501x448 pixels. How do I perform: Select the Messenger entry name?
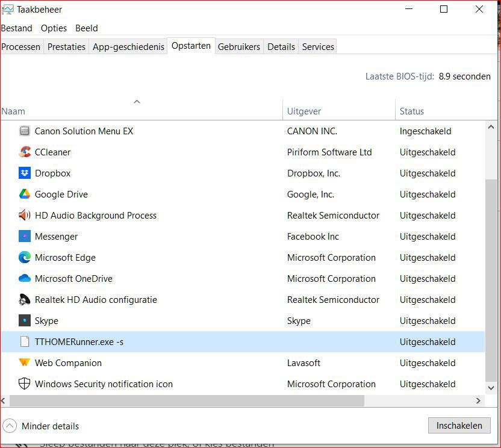(56, 237)
